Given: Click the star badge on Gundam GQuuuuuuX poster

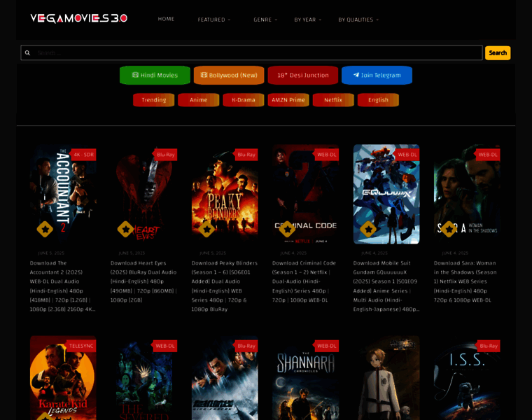Looking at the screenshot, I should 368,229.
